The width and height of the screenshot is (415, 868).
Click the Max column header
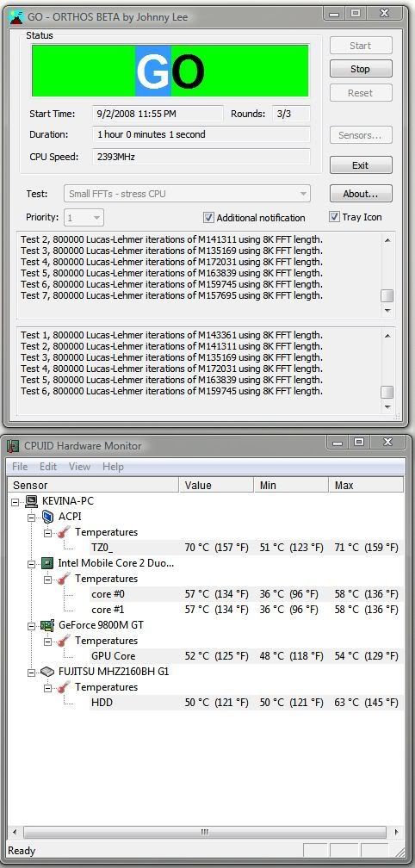[x=366, y=486]
